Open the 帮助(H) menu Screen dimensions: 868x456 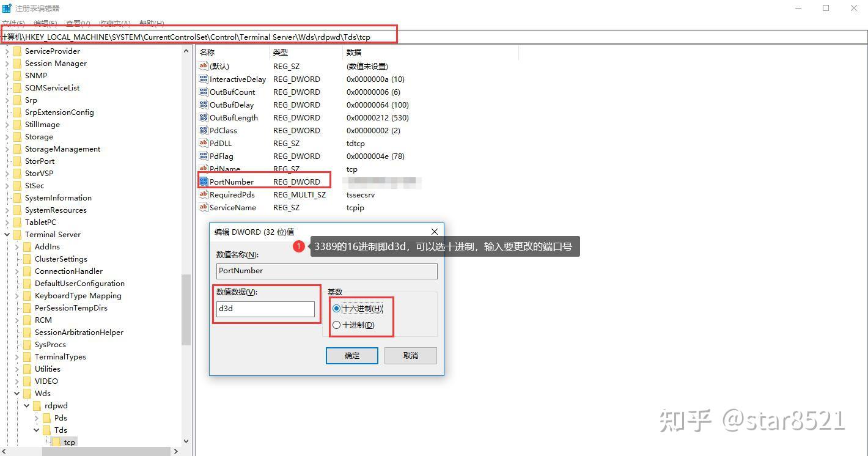click(152, 23)
